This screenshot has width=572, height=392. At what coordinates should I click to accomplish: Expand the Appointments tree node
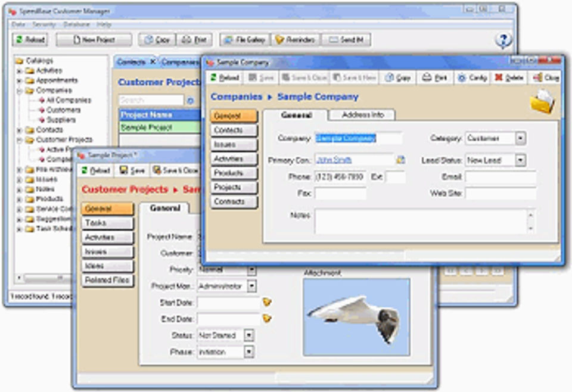click(19, 80)
